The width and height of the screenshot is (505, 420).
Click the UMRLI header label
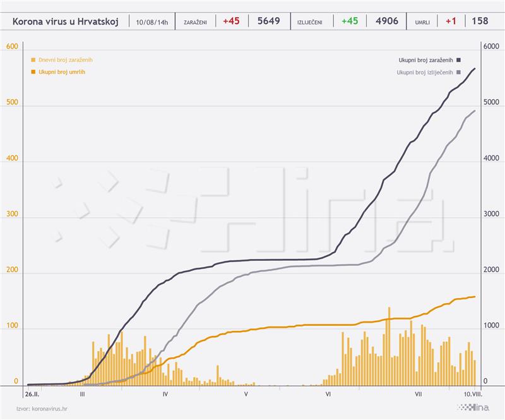click(x=422, y=23)
